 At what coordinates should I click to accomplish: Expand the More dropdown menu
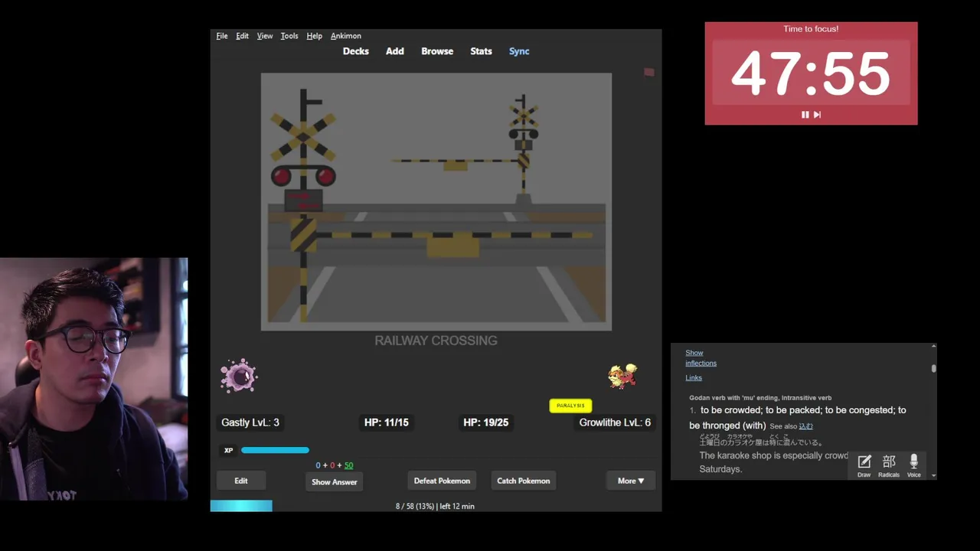click(x=631, y=481)
